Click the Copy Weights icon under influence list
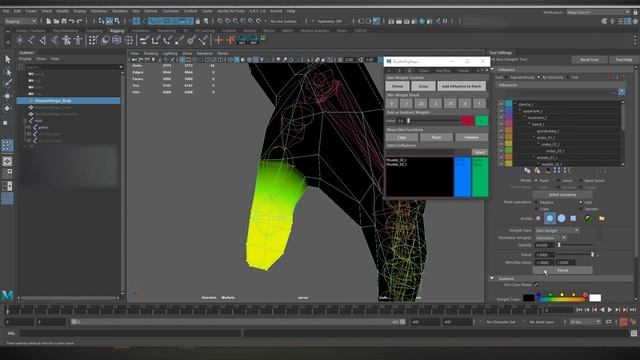Image resolution: width=640 pixels, height=360 pixels. click(x=527, y=171)
